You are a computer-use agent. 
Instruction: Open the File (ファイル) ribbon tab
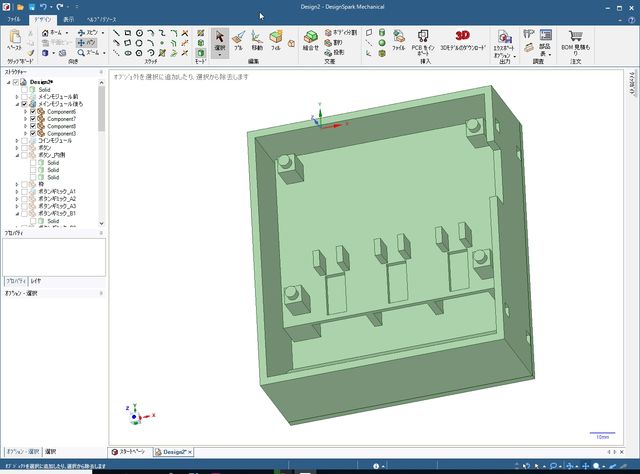[13, 19]
